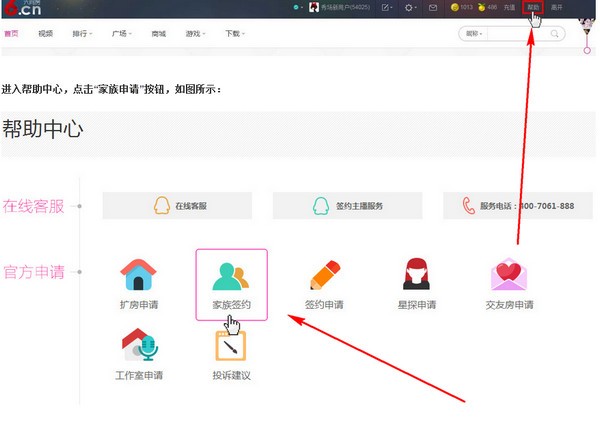Open the 家族签约 family icon
This screenshot has height=423, width=600.
pyautogui.click(x=231, y=277)
